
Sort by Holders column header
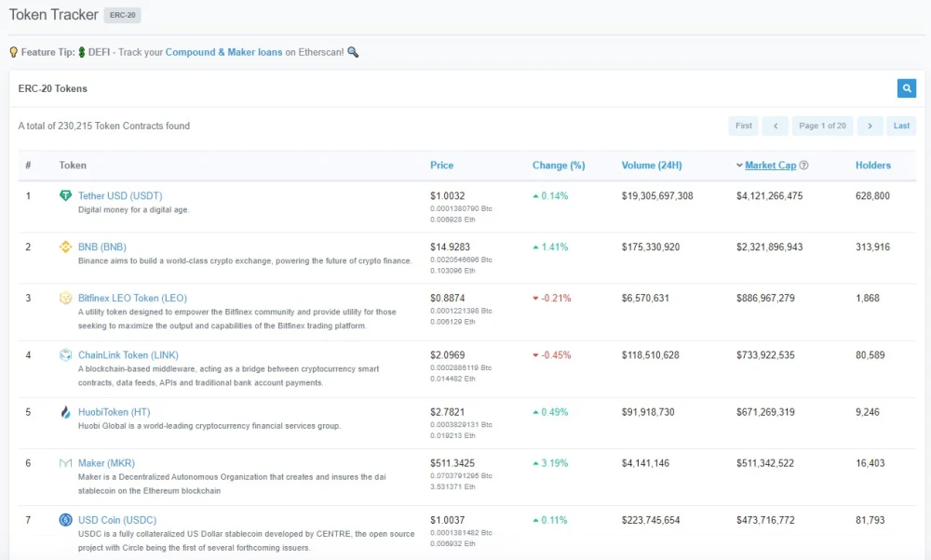click(873, 166)
